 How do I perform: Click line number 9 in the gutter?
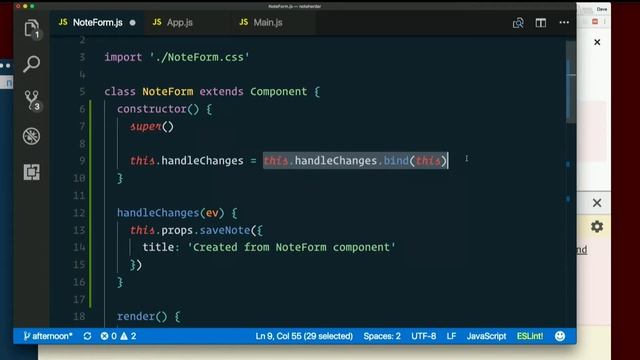tap(82, 161)
